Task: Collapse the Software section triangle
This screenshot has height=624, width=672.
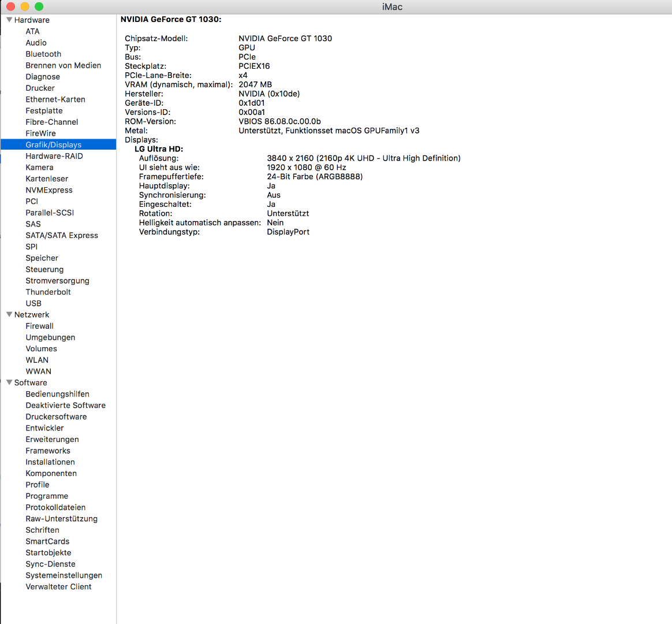Action: pyautogui.click(x=9, y=382)
